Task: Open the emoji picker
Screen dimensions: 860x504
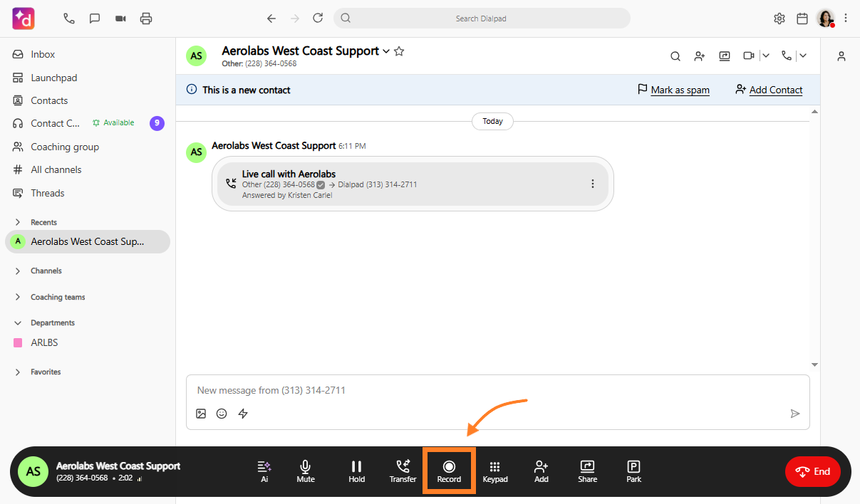Action: [222, 414]
